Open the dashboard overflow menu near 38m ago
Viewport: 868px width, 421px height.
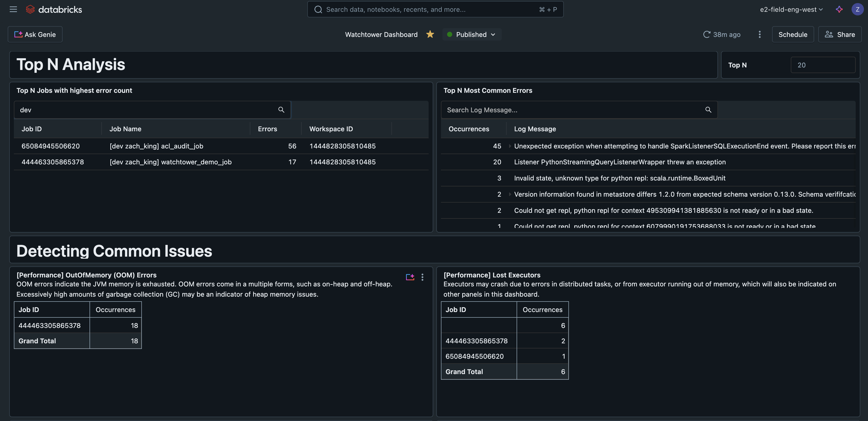(759, 34)
